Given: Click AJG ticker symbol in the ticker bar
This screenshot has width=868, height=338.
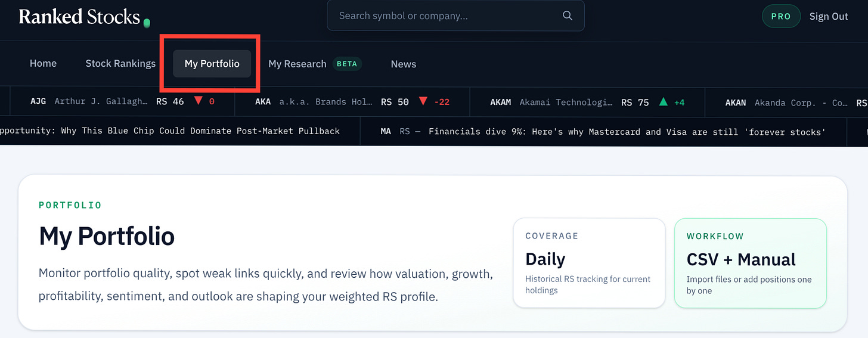Looking at the screenshot, I should tap(38, 102).
